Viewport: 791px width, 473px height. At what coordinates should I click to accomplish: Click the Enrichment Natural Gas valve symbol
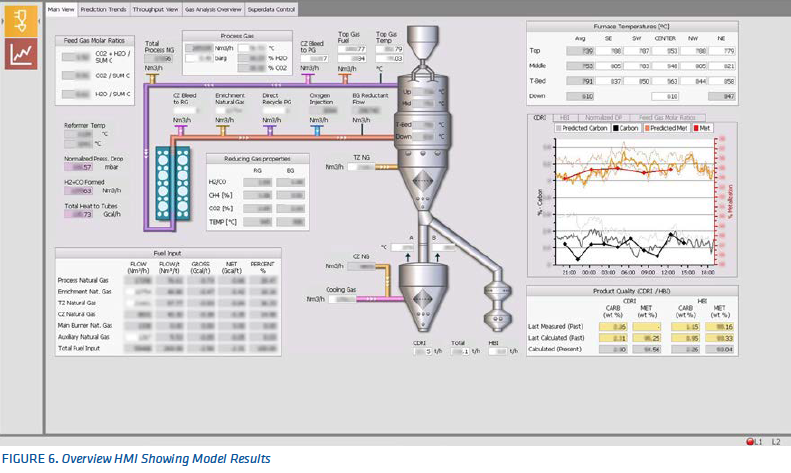point(222,131)
